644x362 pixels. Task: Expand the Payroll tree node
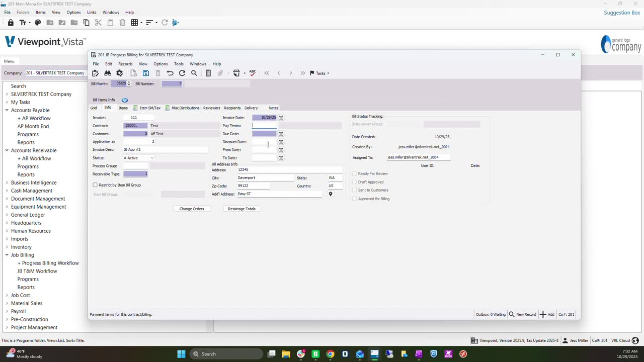[x=7, y=311]
